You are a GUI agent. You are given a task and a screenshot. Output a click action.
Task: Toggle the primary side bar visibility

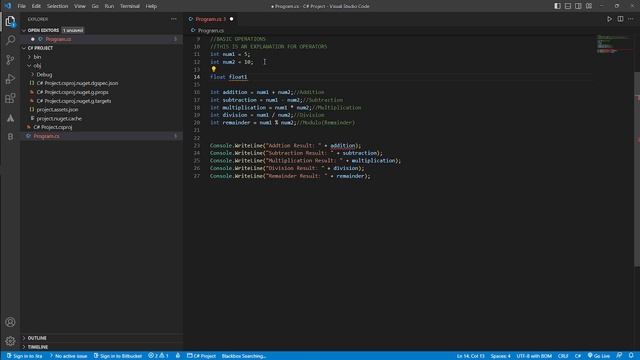(557, 6)
